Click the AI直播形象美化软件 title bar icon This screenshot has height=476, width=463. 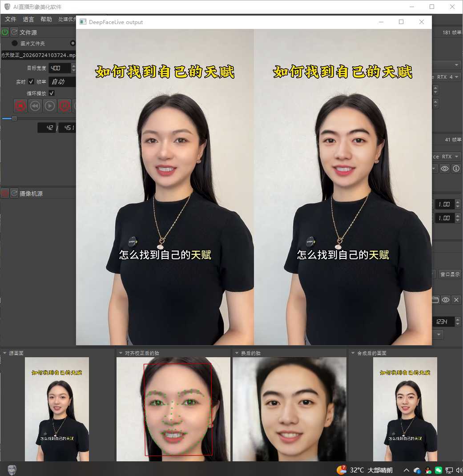(7, 6)
